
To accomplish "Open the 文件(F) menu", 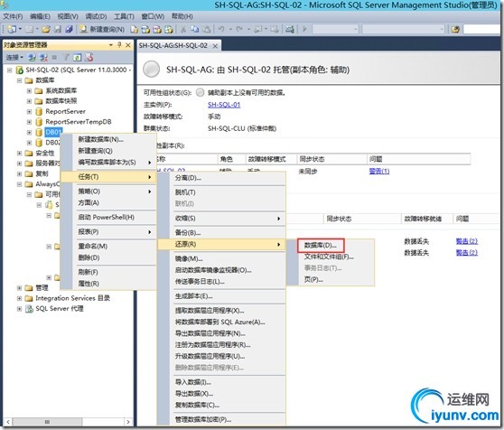I will coord(13,16).
